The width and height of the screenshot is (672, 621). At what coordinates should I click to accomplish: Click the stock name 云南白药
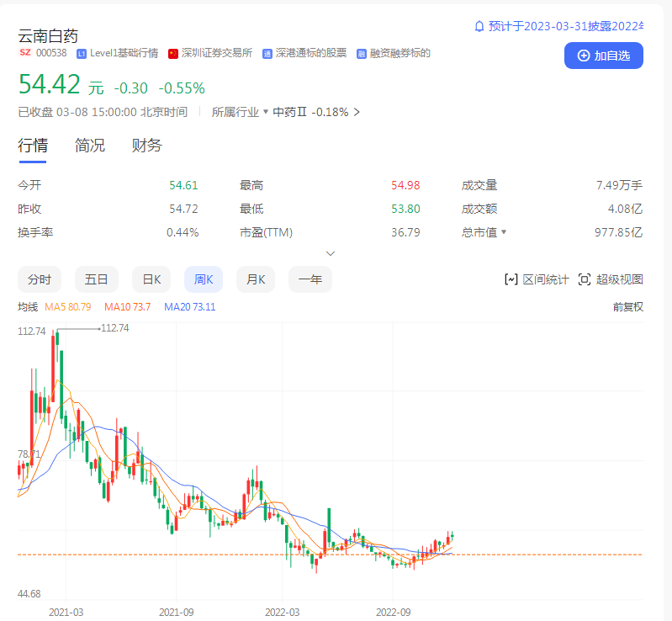[48, 36]
